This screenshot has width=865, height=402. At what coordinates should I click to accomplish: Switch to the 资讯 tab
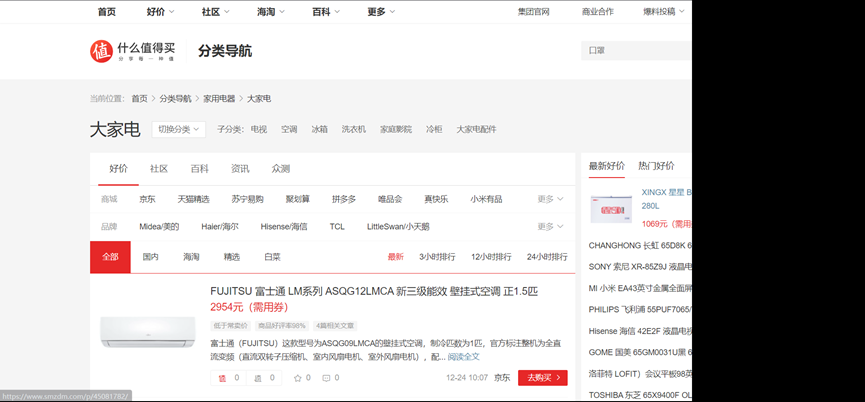coord(240,169)
